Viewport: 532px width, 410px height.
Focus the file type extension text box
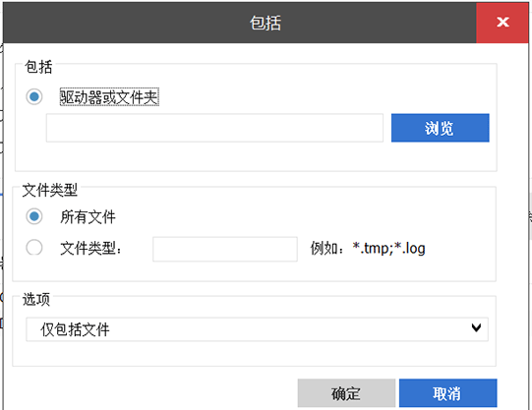pos(225,249)
